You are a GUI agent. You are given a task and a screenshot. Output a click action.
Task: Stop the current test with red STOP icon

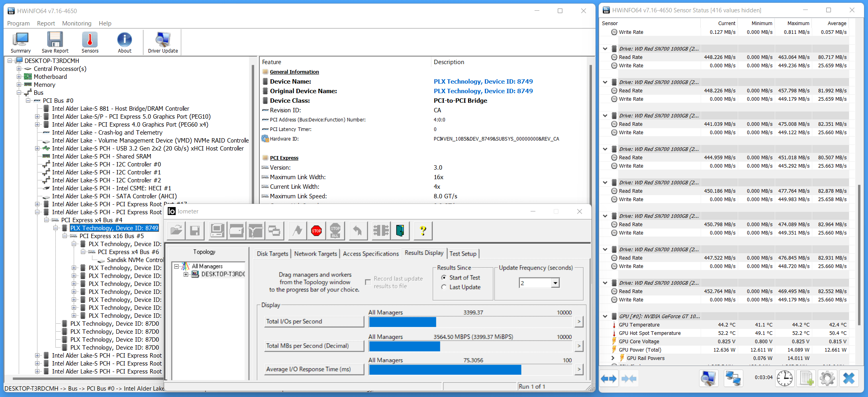(316, 231)
